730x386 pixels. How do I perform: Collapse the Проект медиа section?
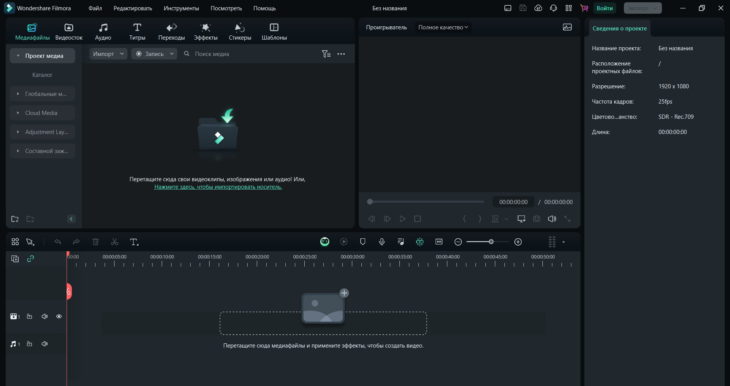[18, 56]
